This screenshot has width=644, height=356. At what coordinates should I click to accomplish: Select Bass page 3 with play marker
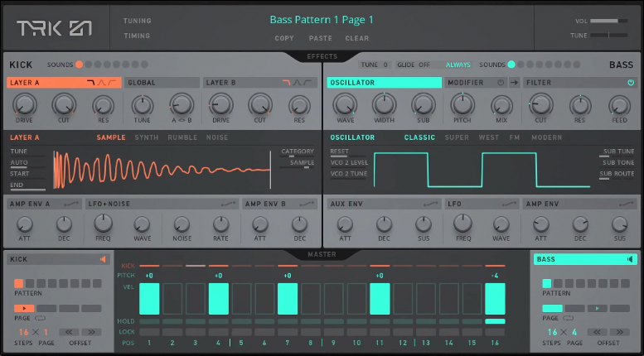click(598, 309)
